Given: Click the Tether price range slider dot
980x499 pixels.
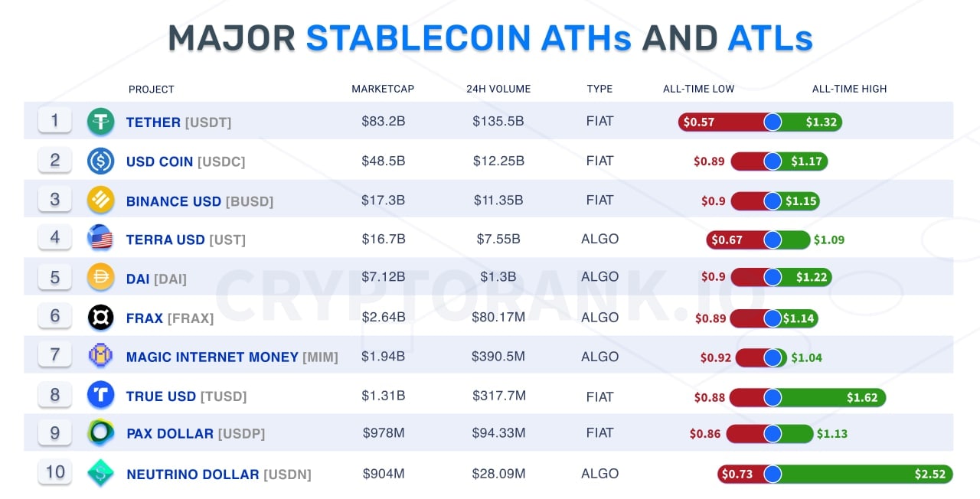Looking at the screenshot, I should click(773, 122).
